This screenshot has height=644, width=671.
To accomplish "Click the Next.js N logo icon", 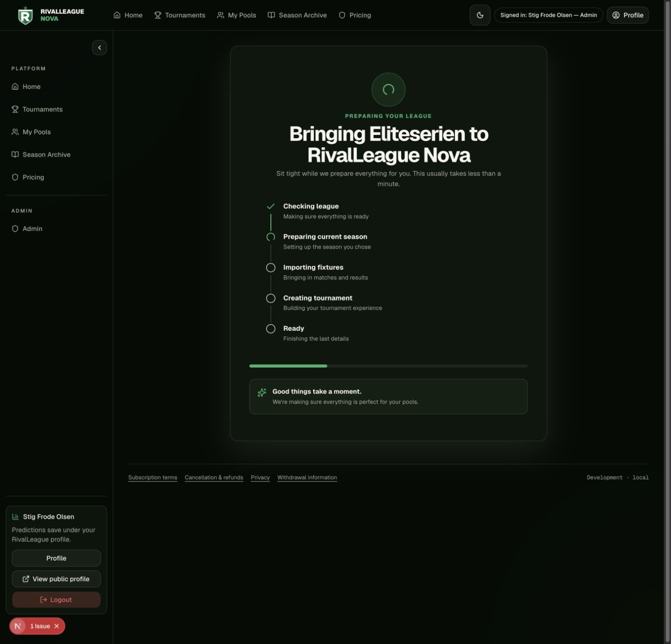I will pos(18,626).
